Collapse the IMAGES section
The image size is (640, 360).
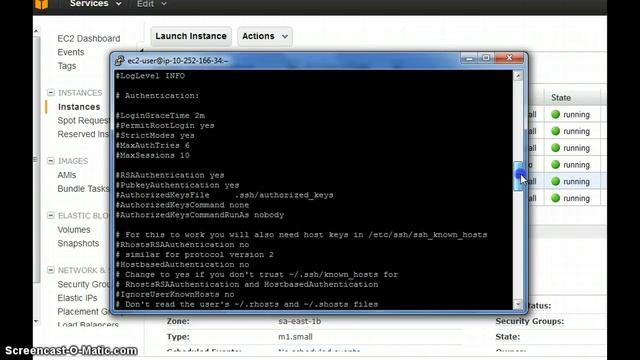point(51,161)
